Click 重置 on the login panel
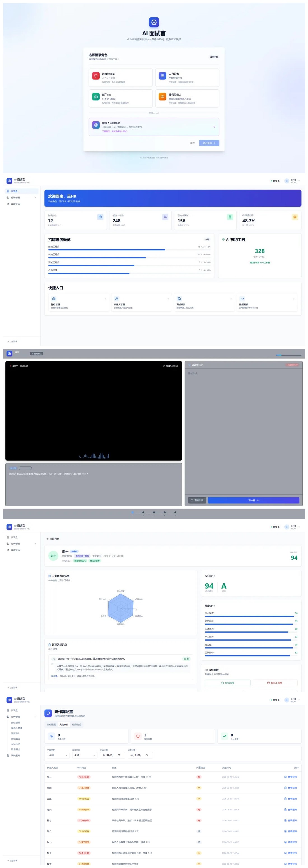 pyautogui.click(x=192, y=143)
